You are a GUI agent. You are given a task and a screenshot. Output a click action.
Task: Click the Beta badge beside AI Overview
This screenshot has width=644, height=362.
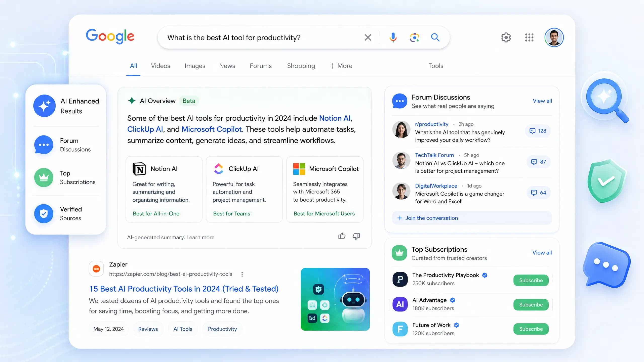(189, 101)
